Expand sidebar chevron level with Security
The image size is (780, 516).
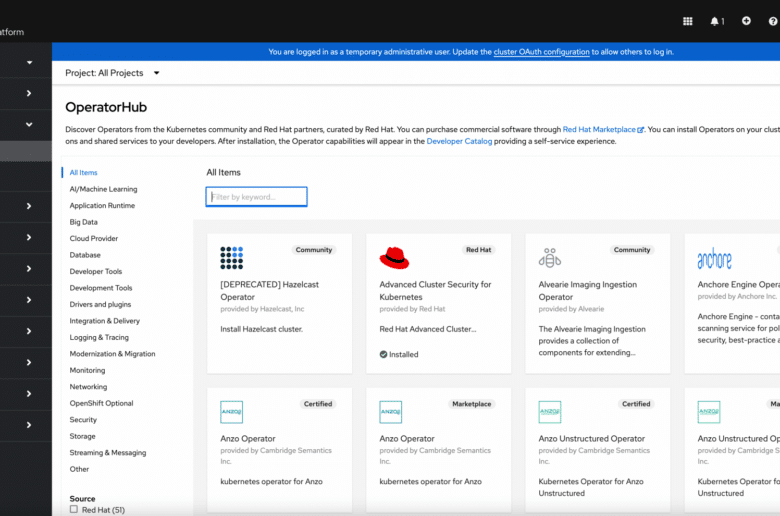tap(29, 425)
